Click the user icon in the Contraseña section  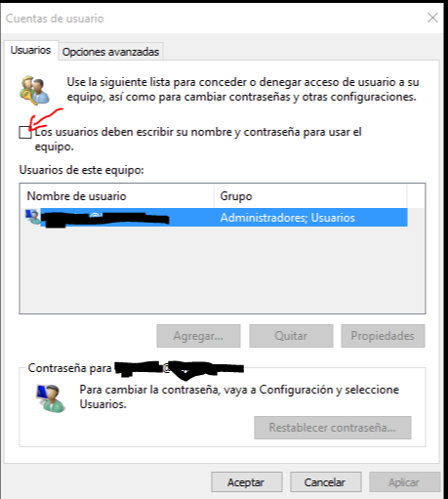point(51,398)
